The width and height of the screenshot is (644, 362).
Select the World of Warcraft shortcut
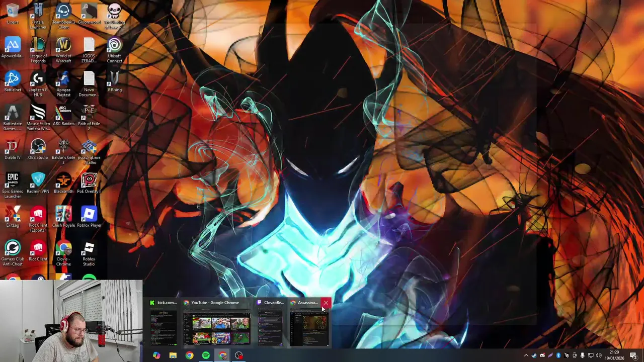click(x=63, y=49)
